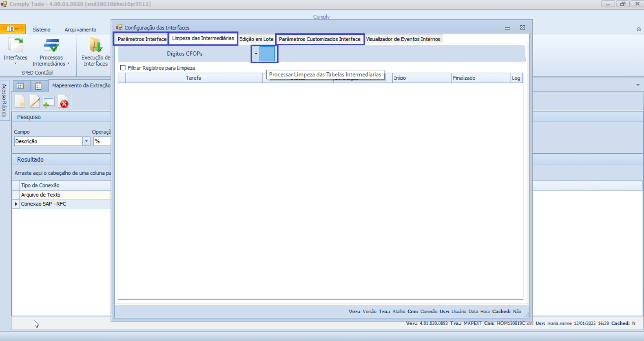This screenshot has width=644, height=341.
Task: Click the blue Processar Limpeza button
Action: coord(267,53)
